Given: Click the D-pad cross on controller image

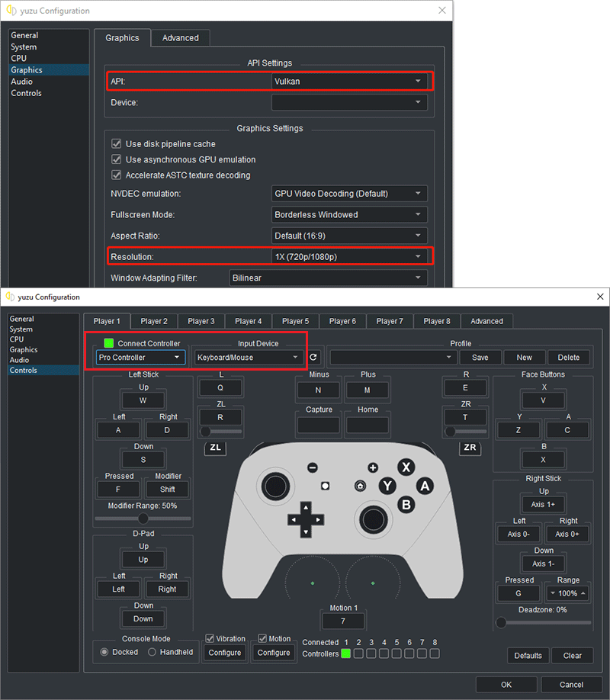Looking at the screenshot, I should pos(306,519).
